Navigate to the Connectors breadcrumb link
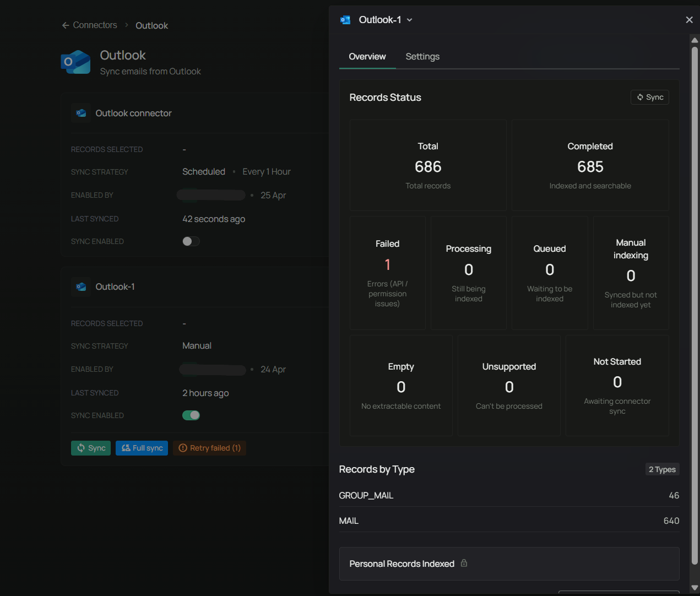The width and height of the screenshot is (700, 596). 95,25
